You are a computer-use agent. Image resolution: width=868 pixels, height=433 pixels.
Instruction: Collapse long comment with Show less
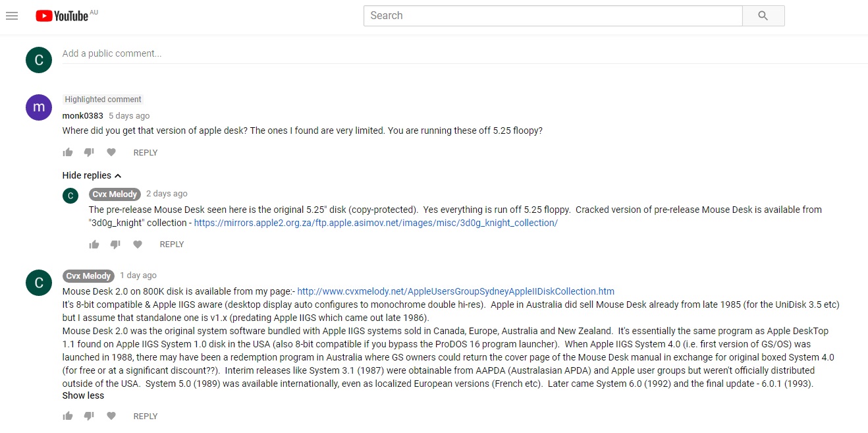point(83,395)
